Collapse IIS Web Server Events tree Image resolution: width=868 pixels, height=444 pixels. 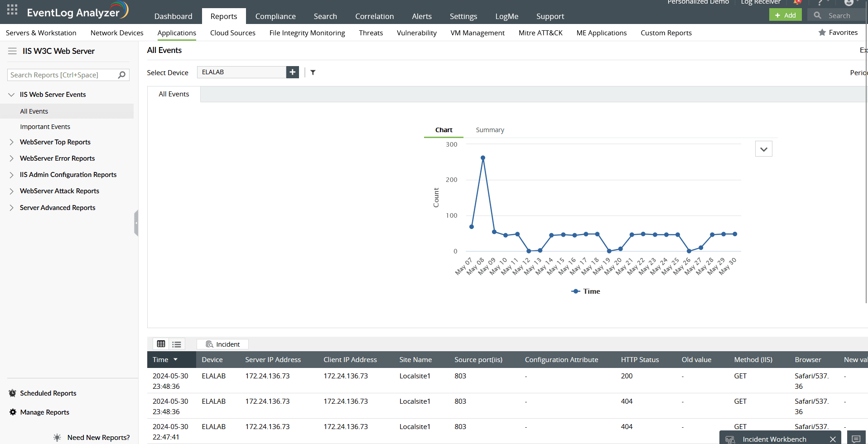point(11,95)
